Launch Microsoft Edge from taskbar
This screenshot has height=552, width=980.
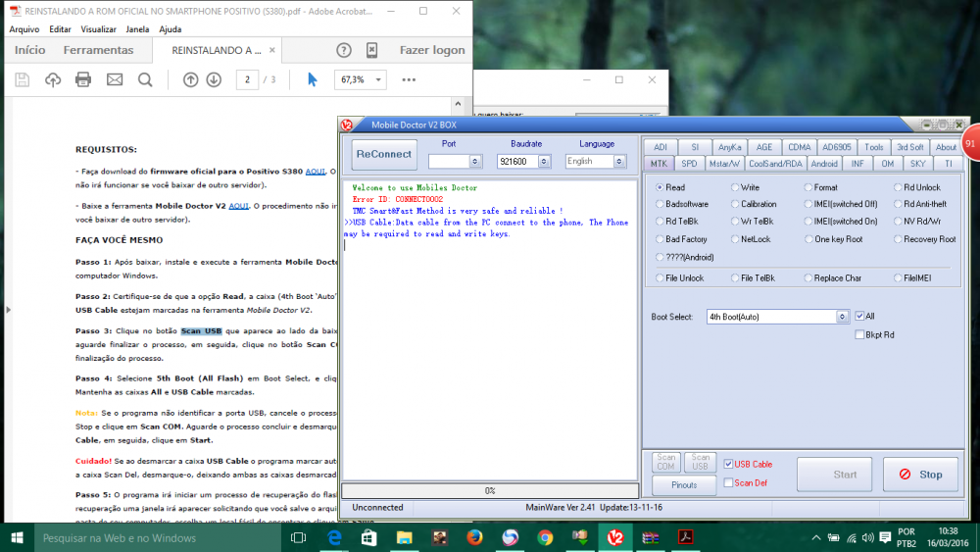point(334,537)
